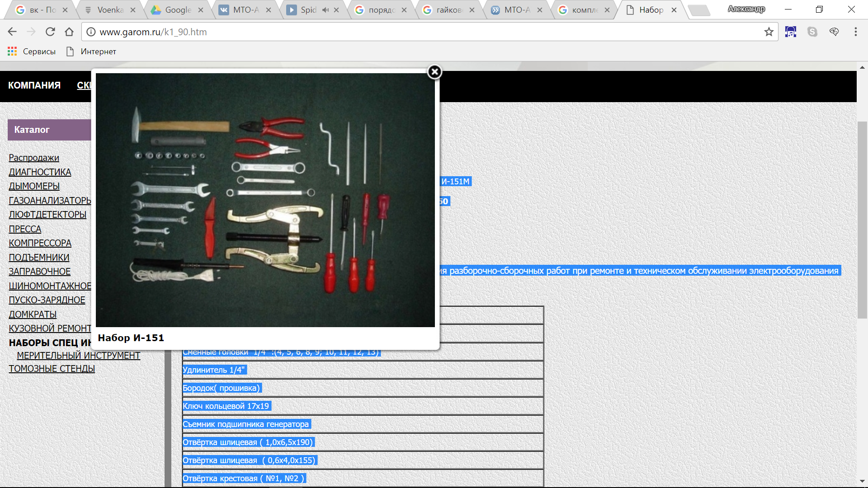Click the Skype extension icon

click(x=812, y=32)
